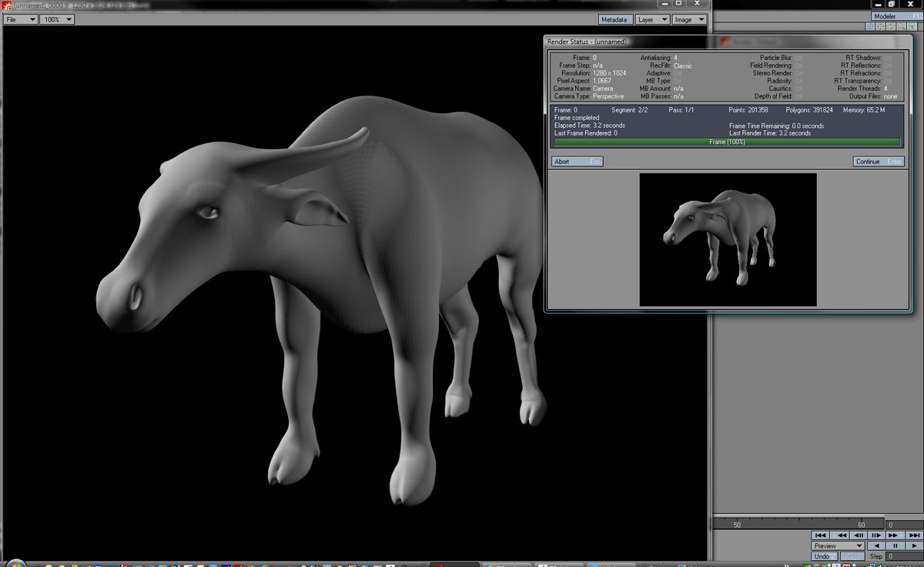Click the Frame (100%) render progress bar
Screen dimensions: 924x567
click(x=727, y=143)
